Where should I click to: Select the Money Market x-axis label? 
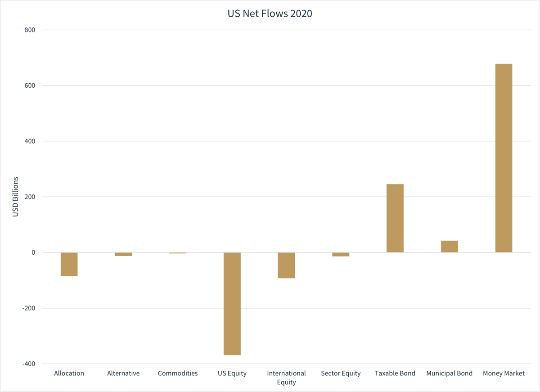504,374
